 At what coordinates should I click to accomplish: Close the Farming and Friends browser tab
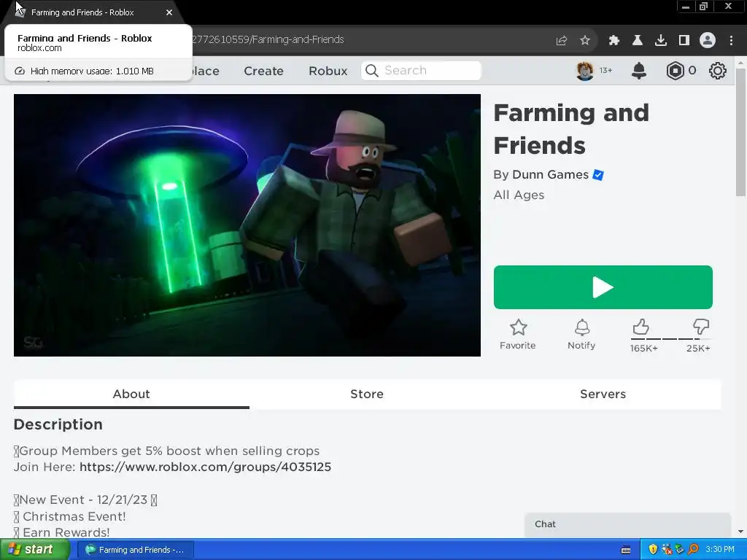(169, 12)
